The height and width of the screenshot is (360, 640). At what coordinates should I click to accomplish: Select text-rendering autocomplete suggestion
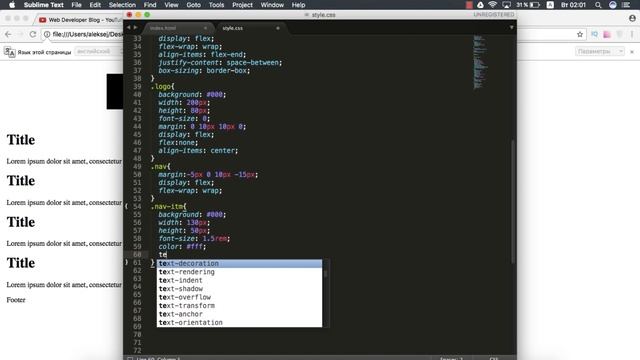[239, 272]
